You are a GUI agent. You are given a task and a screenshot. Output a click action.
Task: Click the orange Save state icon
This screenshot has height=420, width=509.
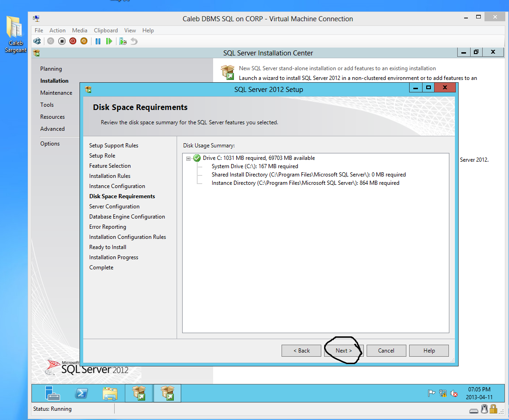click(84, 41)
